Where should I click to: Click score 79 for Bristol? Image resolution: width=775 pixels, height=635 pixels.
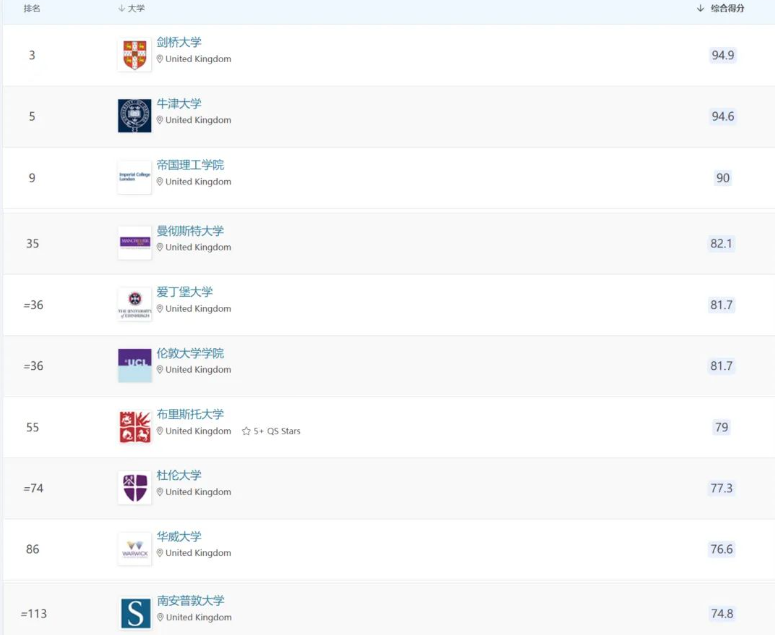(x=722, y=427)
